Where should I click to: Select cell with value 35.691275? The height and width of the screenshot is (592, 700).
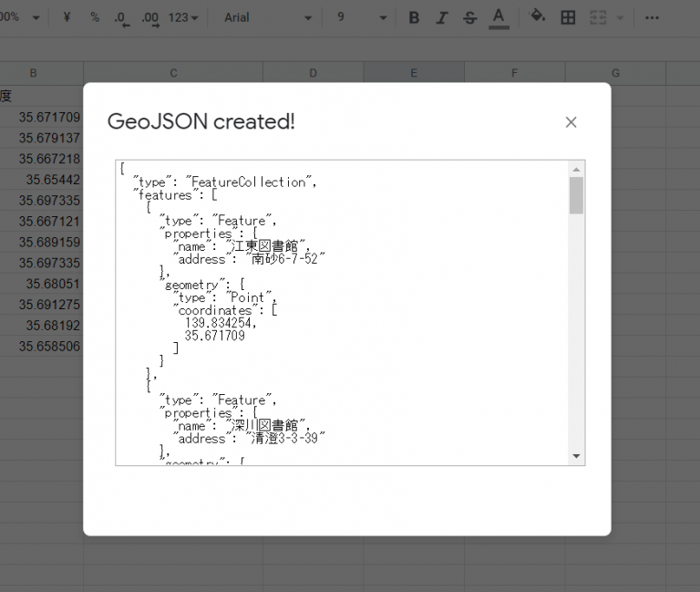coord(41,305)
